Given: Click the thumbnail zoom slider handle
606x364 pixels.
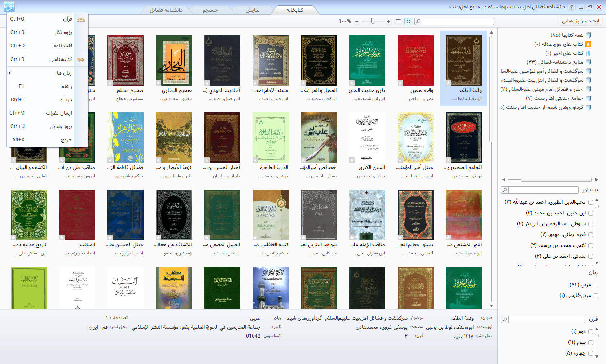Looking at the screenshot, I should point(373,21).
